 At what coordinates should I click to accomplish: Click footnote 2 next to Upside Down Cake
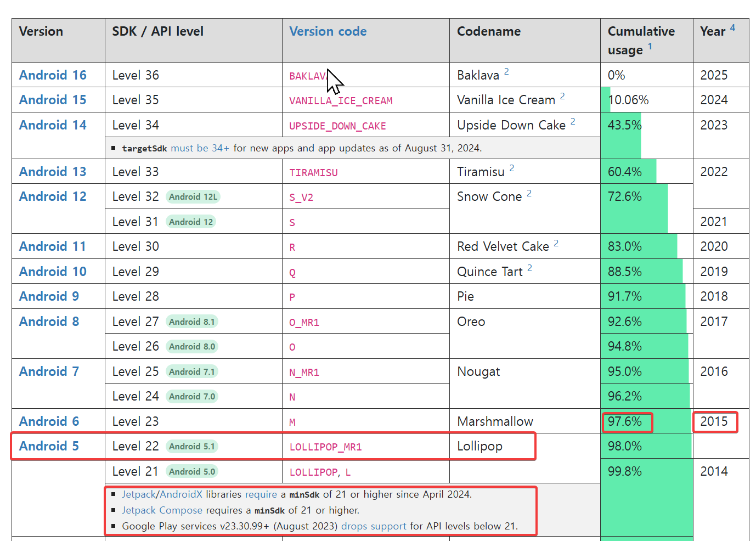(x=573, y=121)
